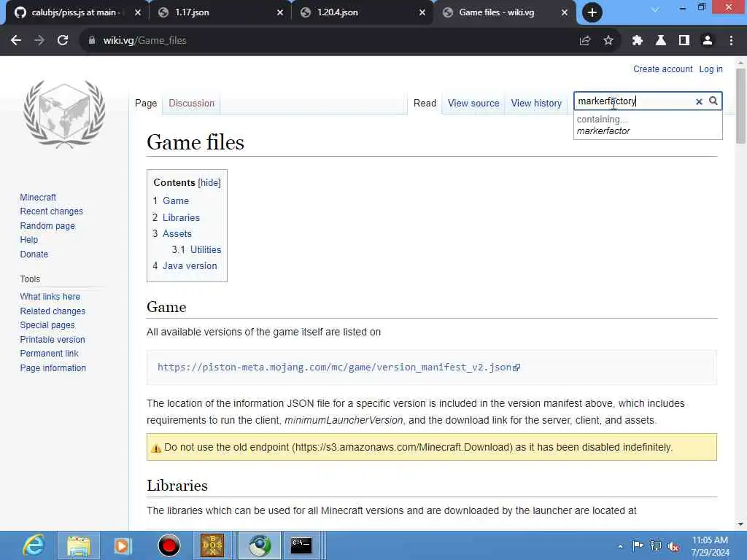Image resolution: width=747 pixels, height=560 pixels.
Task: Open the Discussion tab
Action: coord(192,104)
